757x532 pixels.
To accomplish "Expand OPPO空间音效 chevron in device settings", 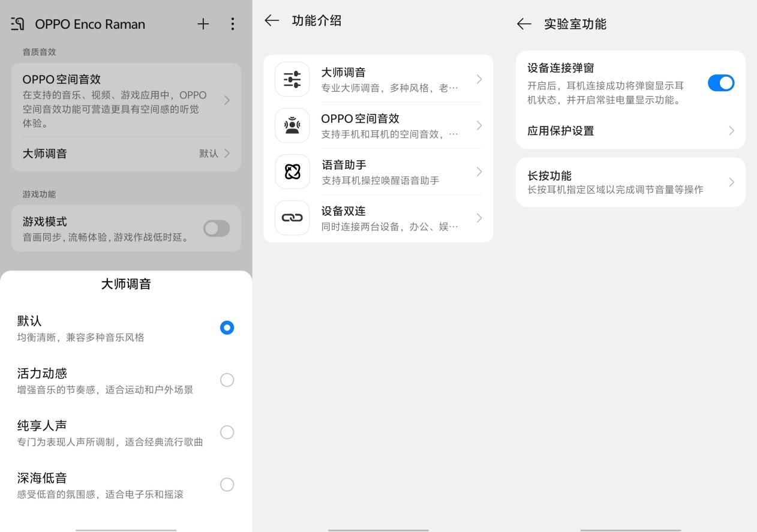I will click(227, 100).
